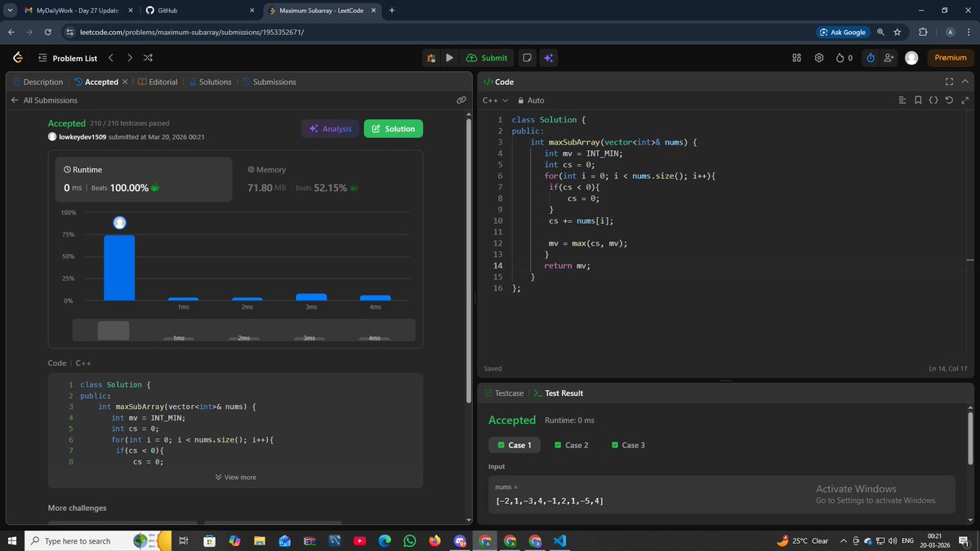
Task: Click the Windows Start button
Action: pyautogui.click(x=12, y=540)
